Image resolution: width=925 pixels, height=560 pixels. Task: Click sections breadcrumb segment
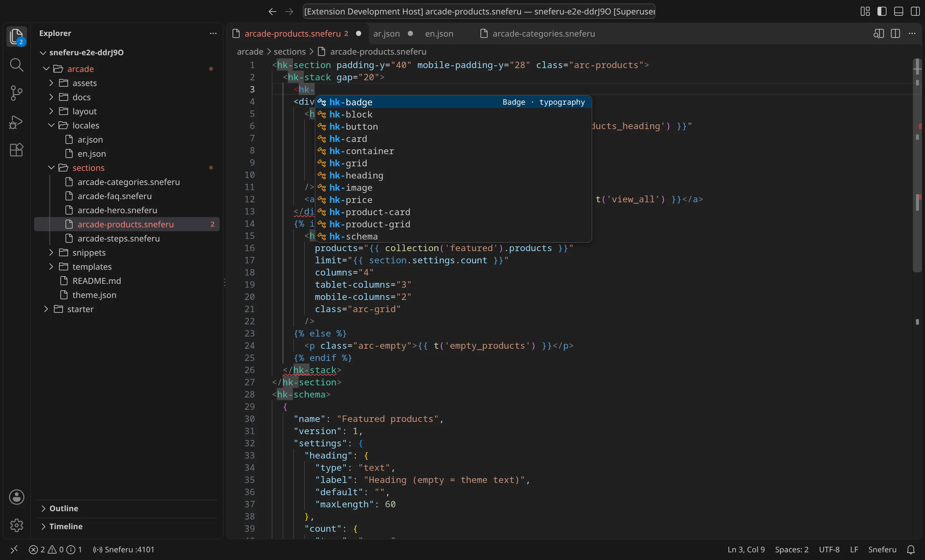click(289, 51)
